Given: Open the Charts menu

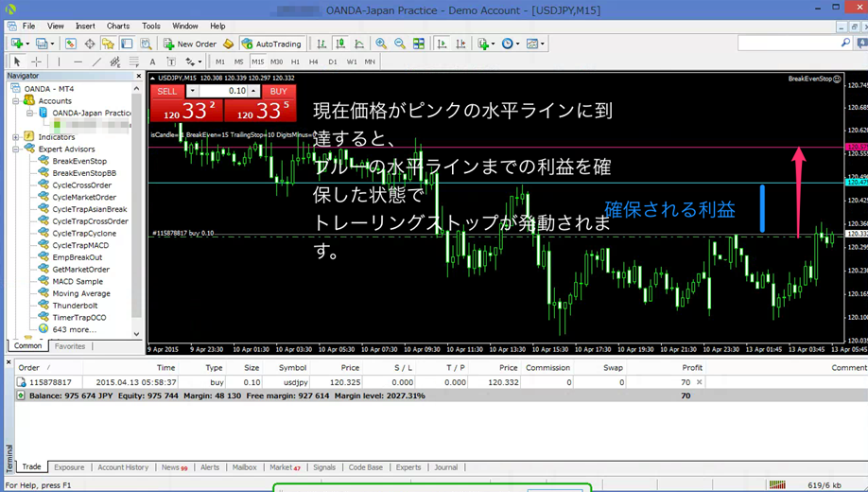Looking at the screenshot, I should (x=118, y=26).
